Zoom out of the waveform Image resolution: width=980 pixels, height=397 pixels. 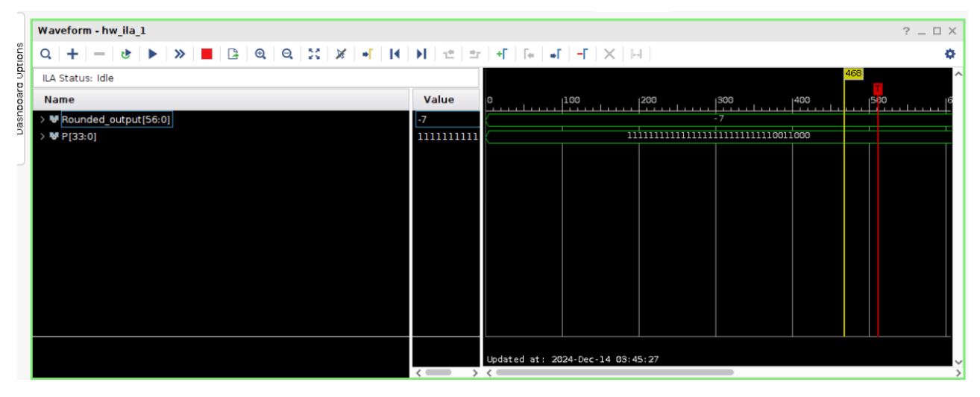[x=287, y=54]
